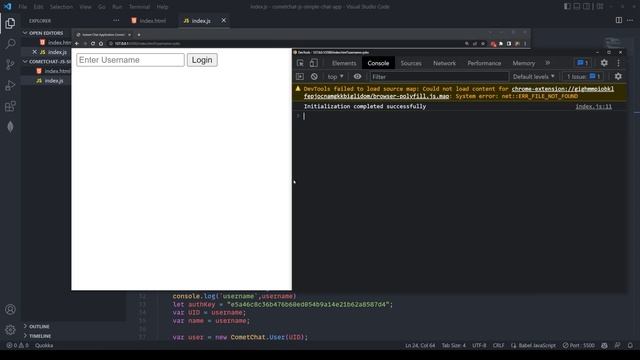Focus the console Filter field
This screenshot has width=640, height=360.
(x=439, y=76)
